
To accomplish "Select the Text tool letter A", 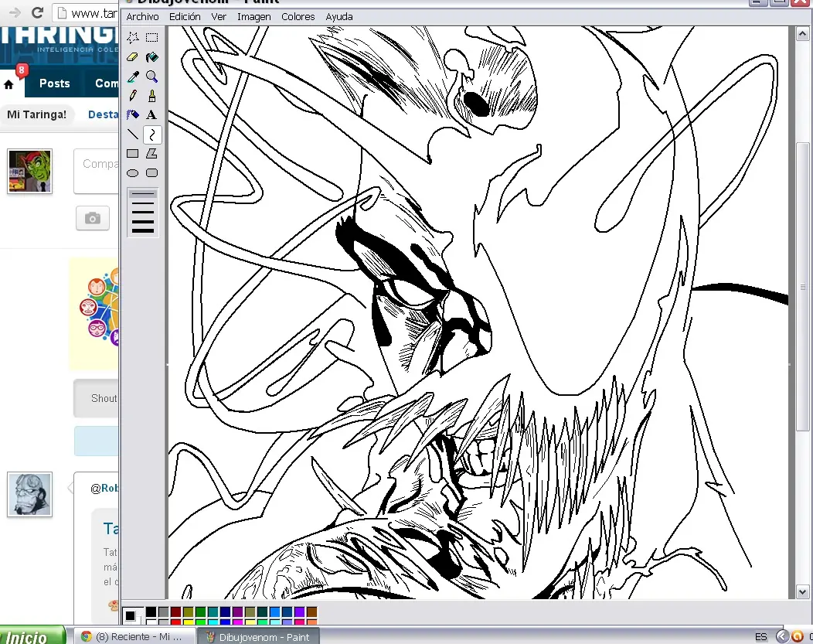I will coord(152,115).
